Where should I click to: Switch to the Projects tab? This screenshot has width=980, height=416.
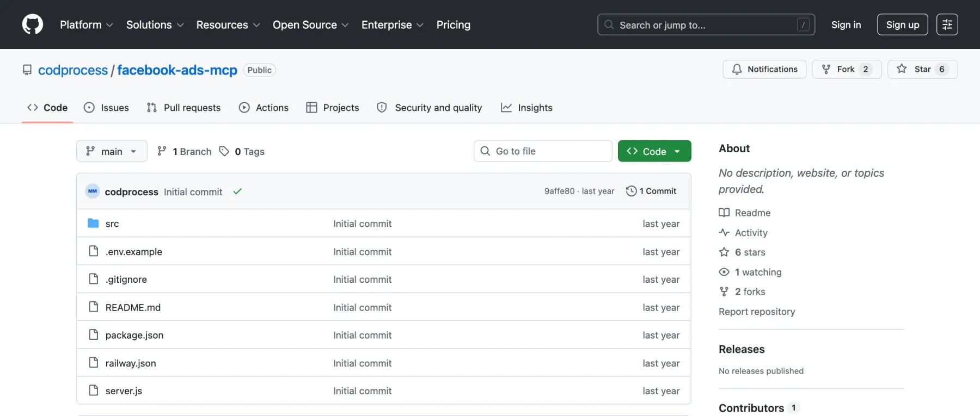click(x=333, y=108)
